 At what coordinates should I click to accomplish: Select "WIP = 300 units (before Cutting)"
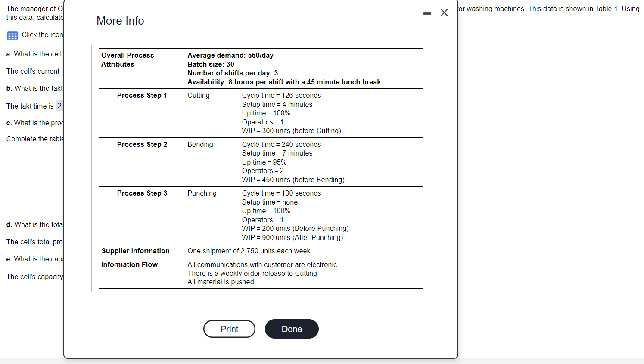291,131
